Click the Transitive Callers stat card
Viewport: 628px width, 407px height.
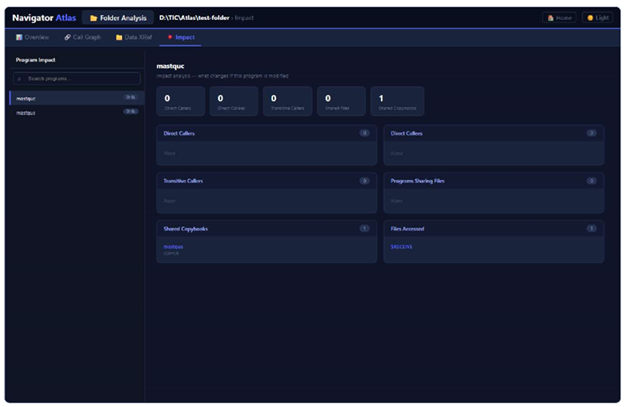point(288,101)
